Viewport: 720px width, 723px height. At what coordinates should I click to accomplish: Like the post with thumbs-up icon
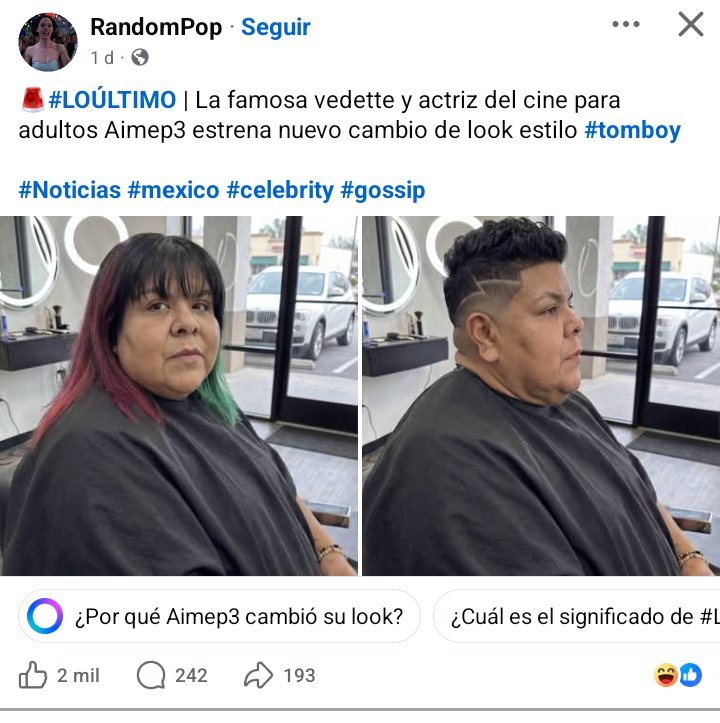click(x=33, y=675)
